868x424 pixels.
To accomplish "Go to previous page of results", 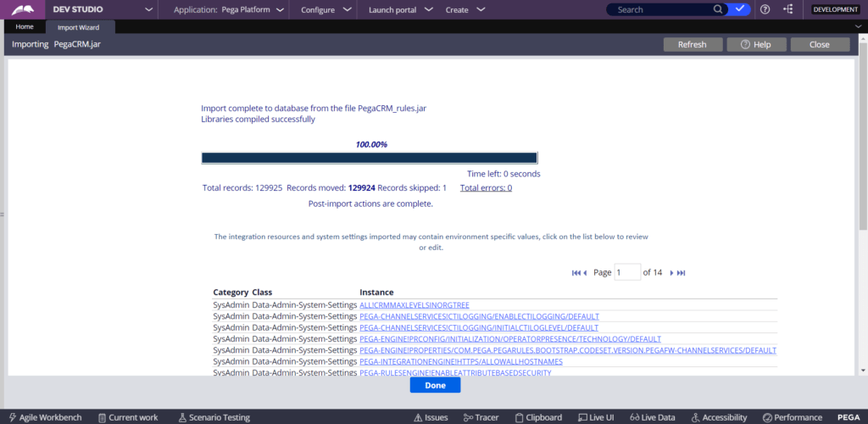I will 585,272.
